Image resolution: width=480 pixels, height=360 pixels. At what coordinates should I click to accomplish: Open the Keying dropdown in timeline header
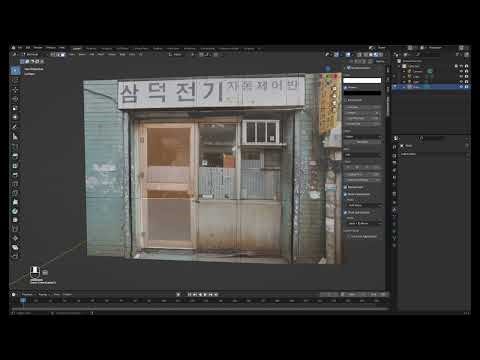(x=43, y=295)
